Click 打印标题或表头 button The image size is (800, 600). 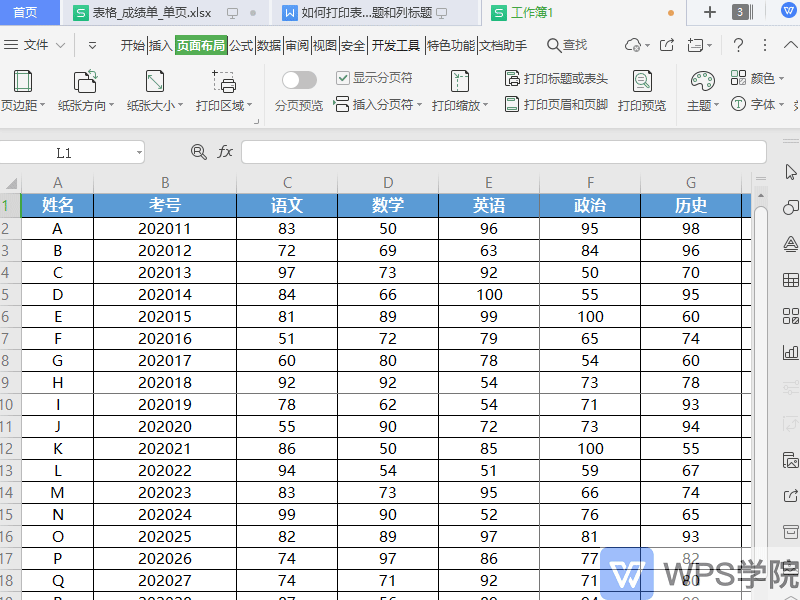pos(556,79)
